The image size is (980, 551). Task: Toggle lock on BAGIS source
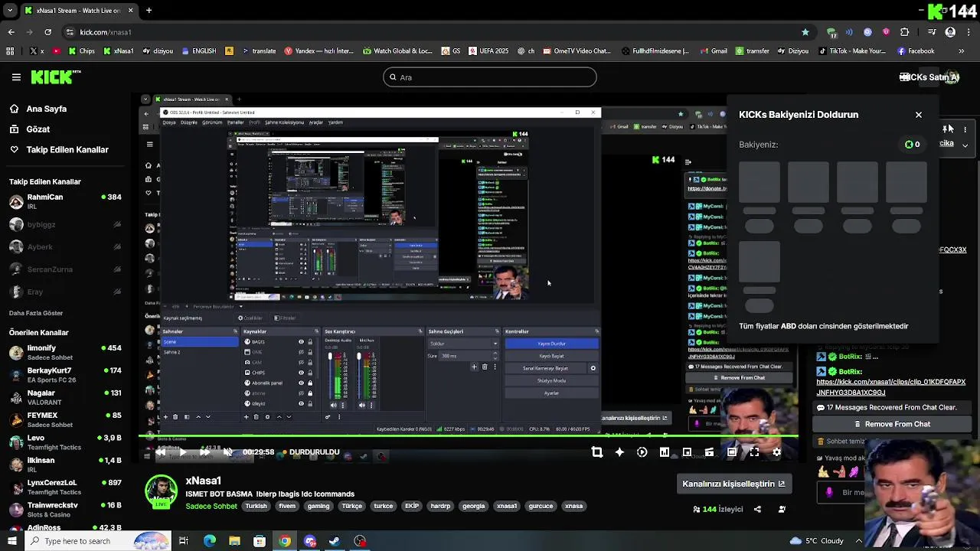pyautogui.click(x=310, y=342)
